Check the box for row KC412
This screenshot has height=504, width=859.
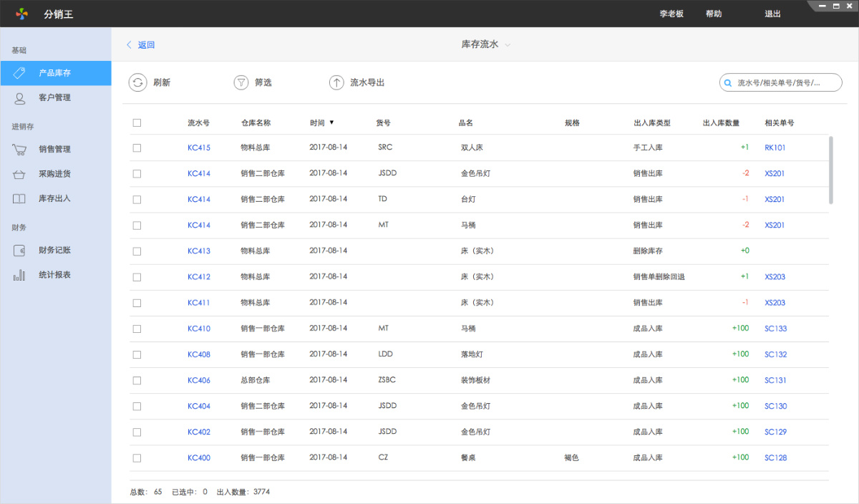click(x=137, y=277)
